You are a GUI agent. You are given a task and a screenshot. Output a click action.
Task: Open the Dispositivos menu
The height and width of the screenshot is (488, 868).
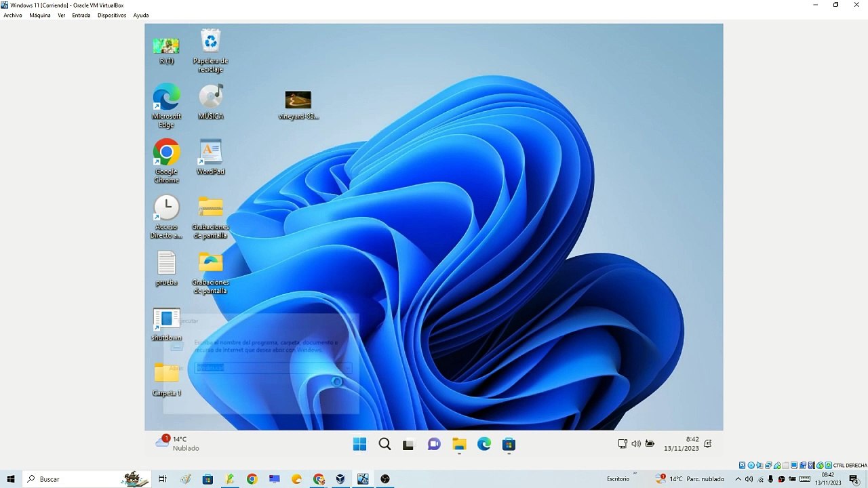point(112,15)
